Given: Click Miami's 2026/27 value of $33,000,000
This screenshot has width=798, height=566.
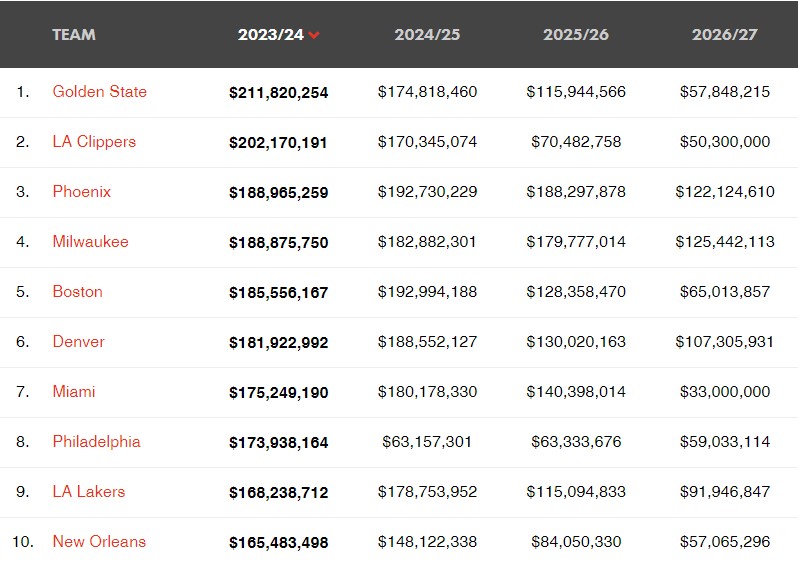Looking at the screenshot, I should tap(724, 392).
